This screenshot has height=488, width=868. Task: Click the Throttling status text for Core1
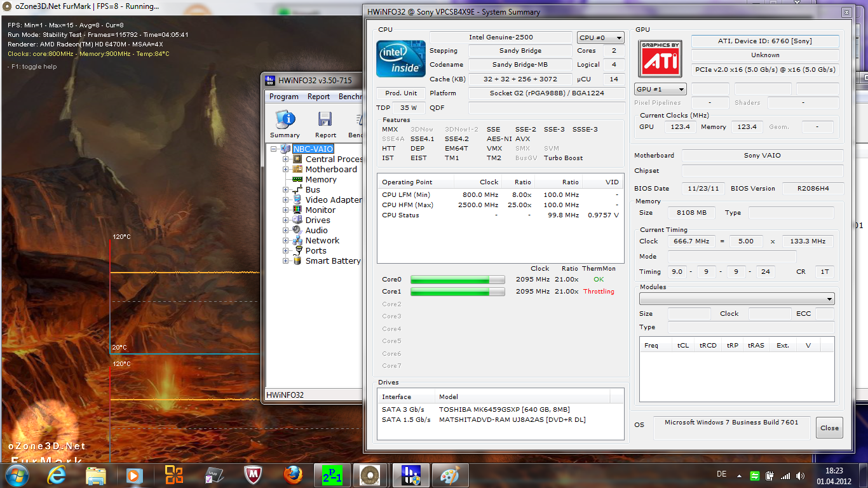point(599,292)
